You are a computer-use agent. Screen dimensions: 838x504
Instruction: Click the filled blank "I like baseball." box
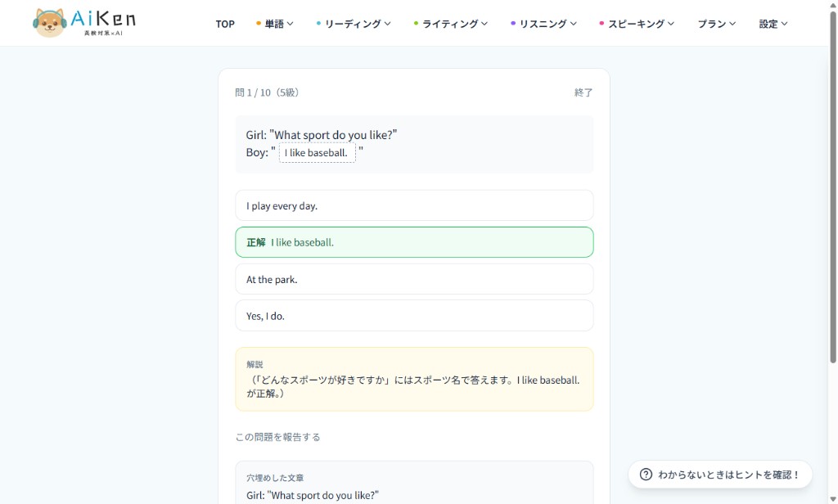[x=317, y=153]
